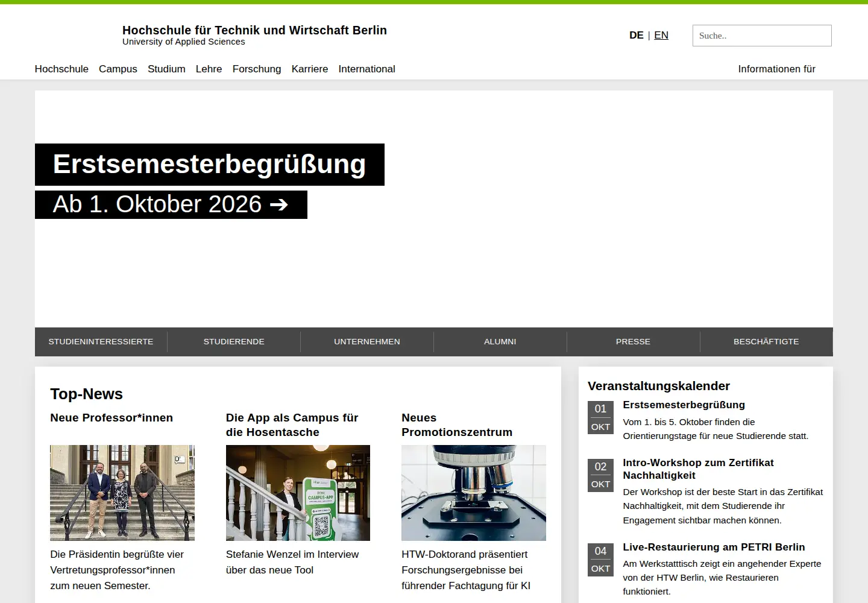Click the Suche search field

pyautogui.click(x=762, y=36)
